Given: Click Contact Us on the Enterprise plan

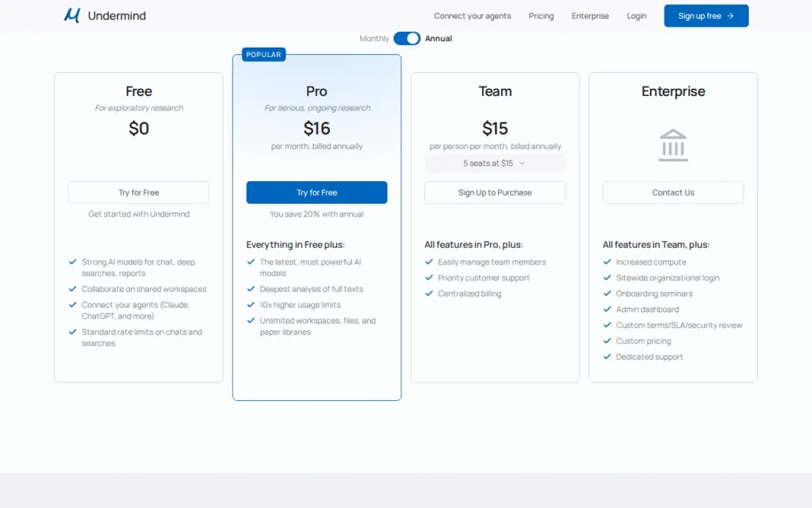Looking at the screenshot, I should pyautogui.click(x=672, y=192).
